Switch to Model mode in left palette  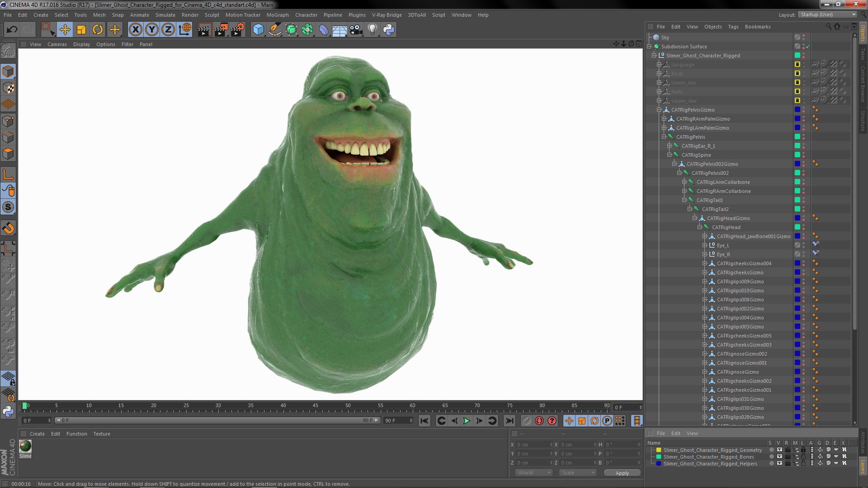8,71
